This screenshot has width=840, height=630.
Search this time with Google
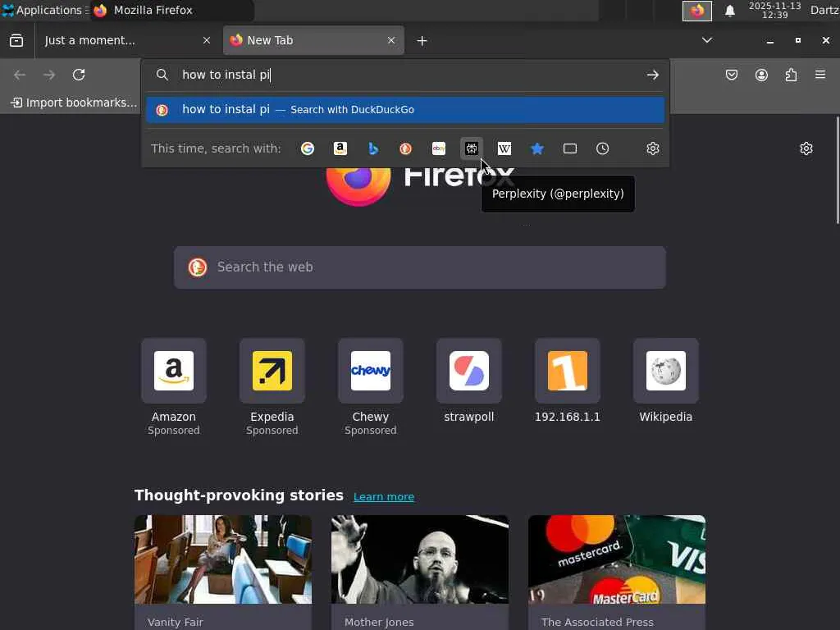tap(308, 148)
